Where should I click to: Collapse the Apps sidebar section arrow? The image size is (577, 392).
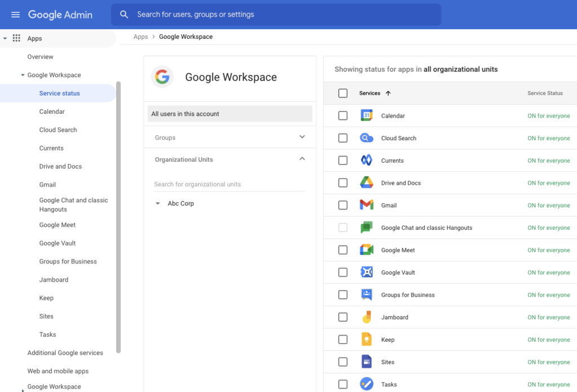[5, 39]
